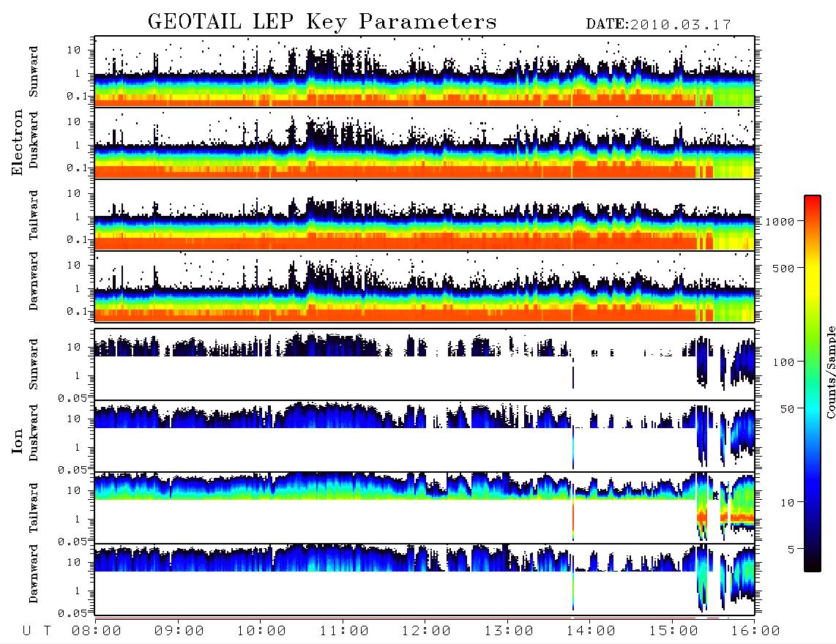Click inside the Electron Duskward spectrogram panel
Image resolution: width=836 pixels, height=644 pixels.
425,143
